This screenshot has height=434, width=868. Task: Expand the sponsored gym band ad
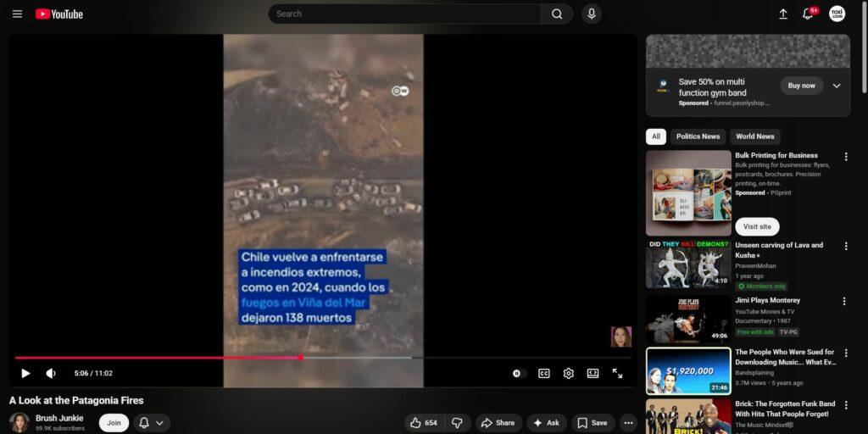tap(837, 86)
